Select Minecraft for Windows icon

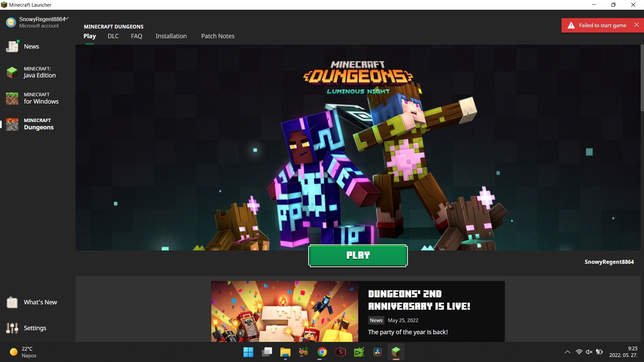coord(12,98)
